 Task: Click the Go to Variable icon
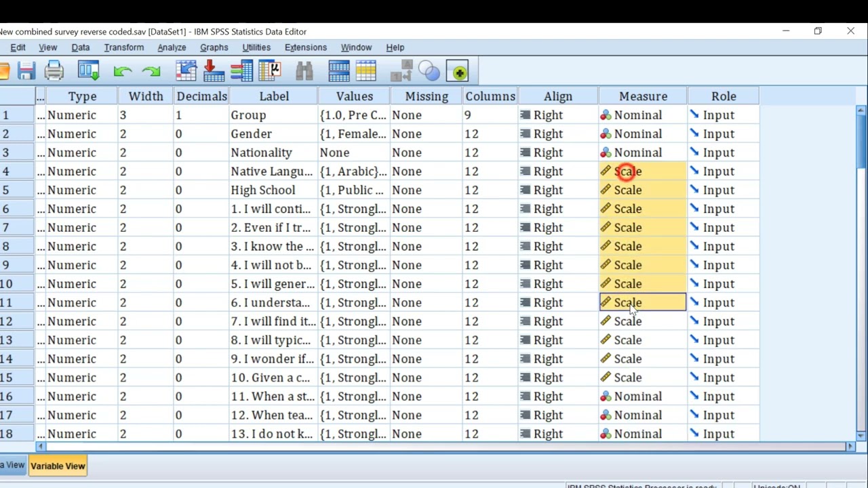[x=213, y=71]
